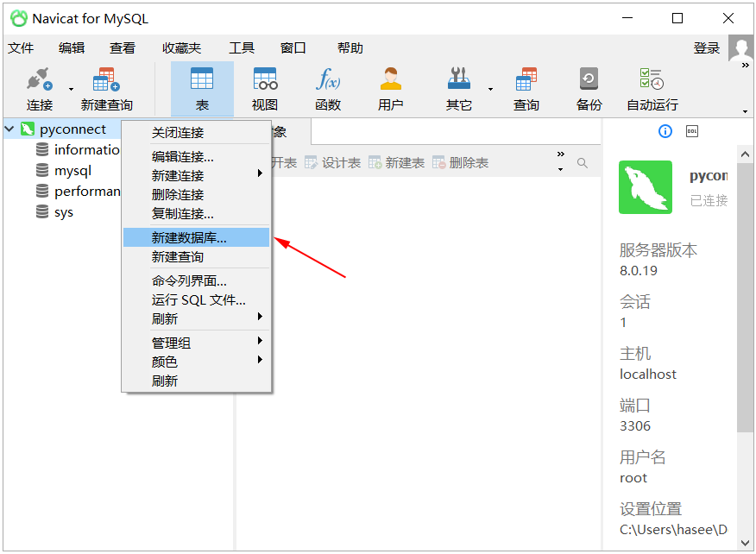Viewport: 756px width, 554px height.
Task: Collapse the pyconnect connection tree node
Action: pyautogui.click(x=9, y=128)
